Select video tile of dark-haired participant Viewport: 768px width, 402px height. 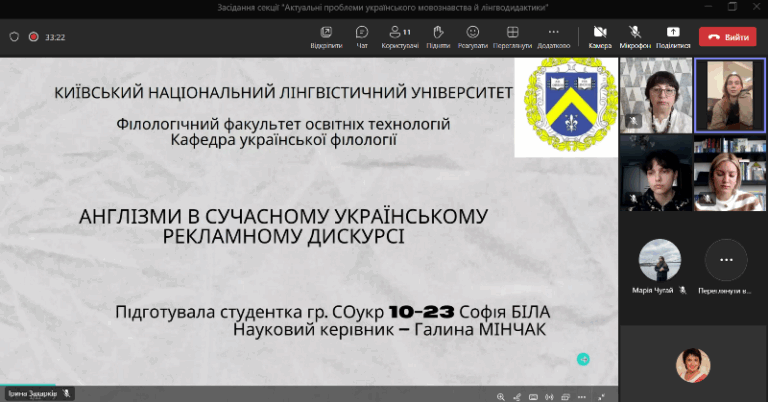click(x=656, y=173)
